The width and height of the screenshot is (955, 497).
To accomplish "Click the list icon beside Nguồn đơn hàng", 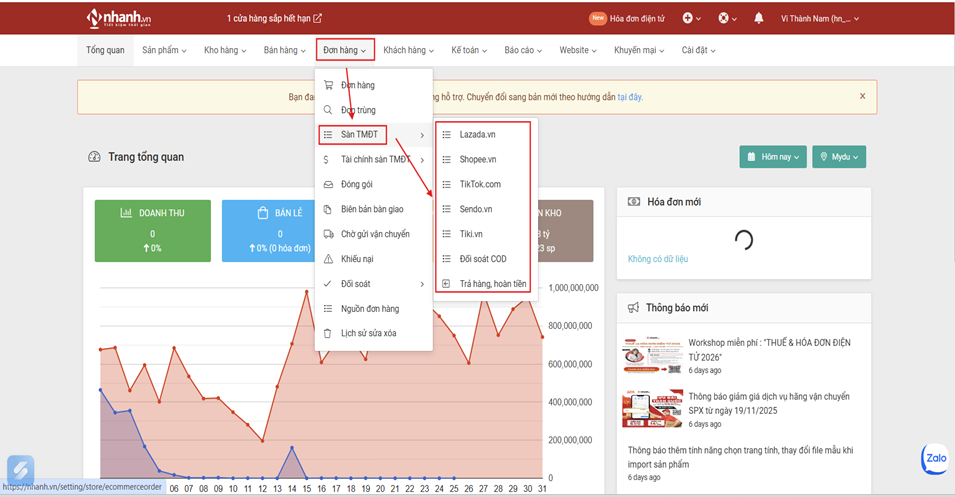I will pyautogui.click(x=328, y=309).
